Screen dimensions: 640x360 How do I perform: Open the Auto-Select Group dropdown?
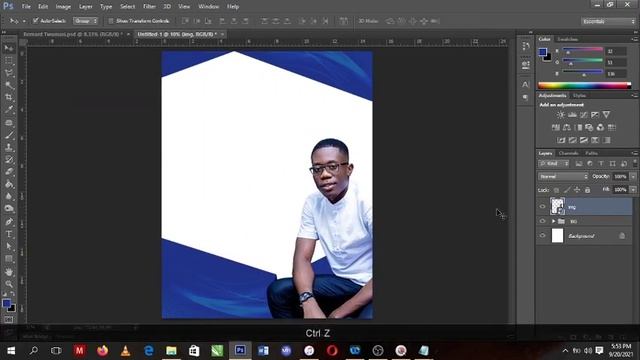[x=85, y=21]
